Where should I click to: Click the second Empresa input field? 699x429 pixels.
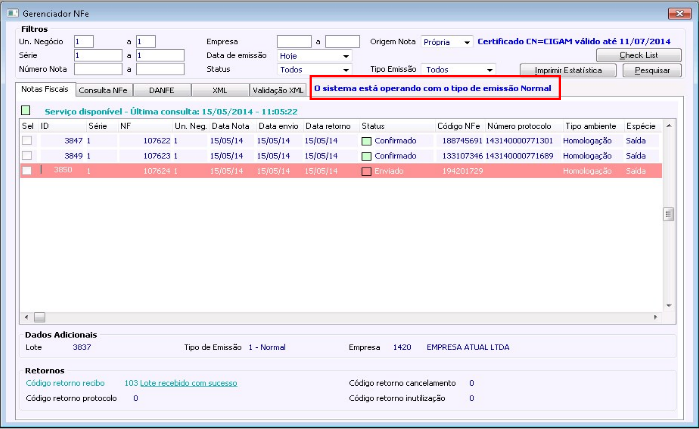pos(342,42)
